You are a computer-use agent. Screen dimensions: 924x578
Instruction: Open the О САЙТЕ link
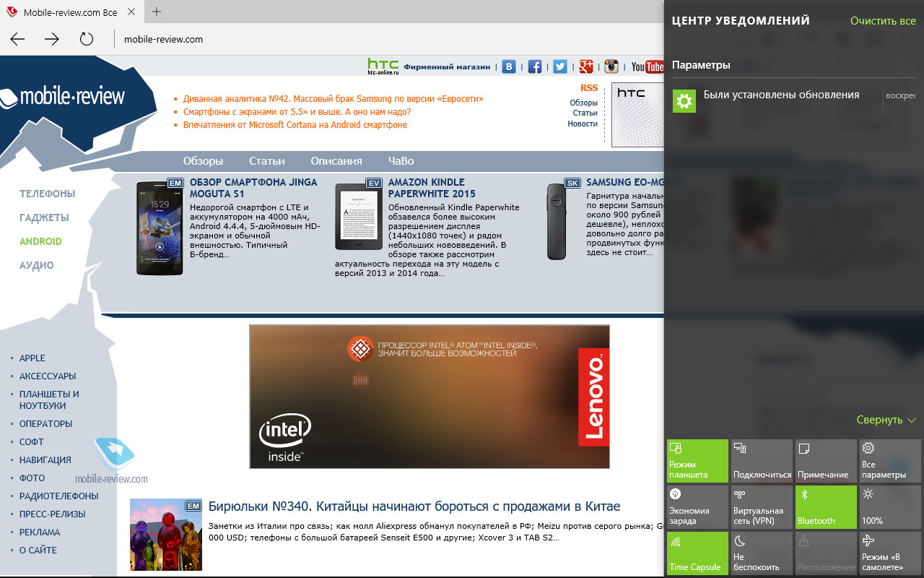coord(38,551)
